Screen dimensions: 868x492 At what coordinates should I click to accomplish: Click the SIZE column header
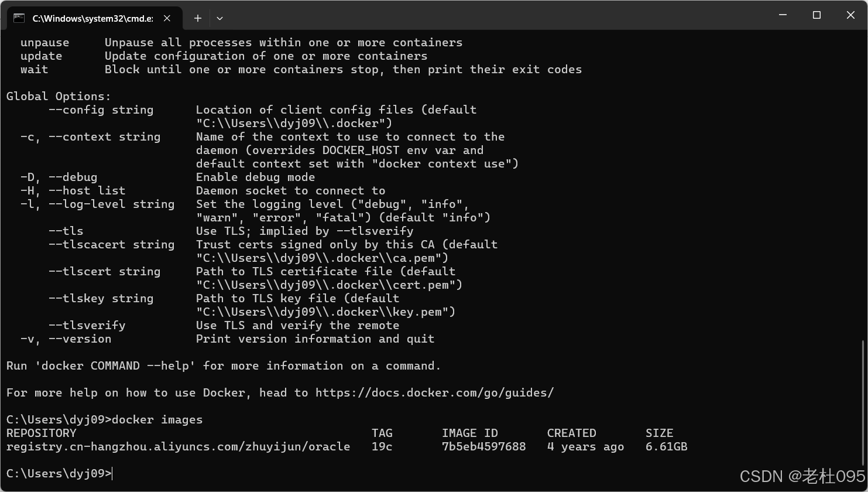[660, 433]
